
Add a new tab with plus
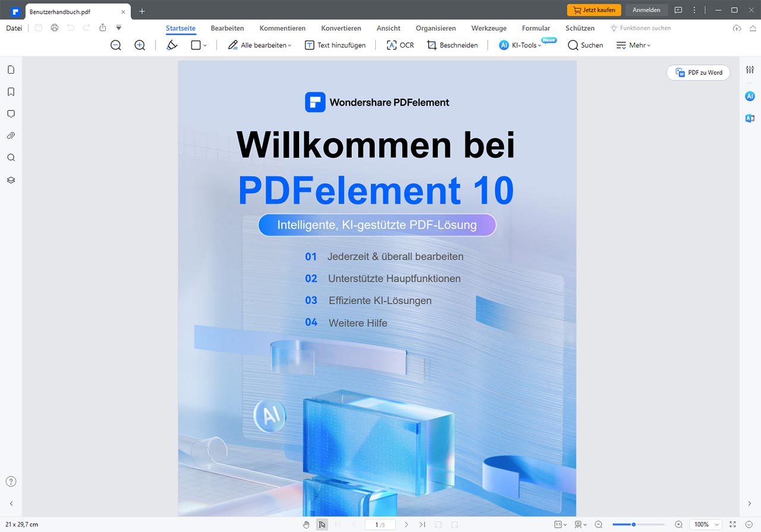click(141, 11)
